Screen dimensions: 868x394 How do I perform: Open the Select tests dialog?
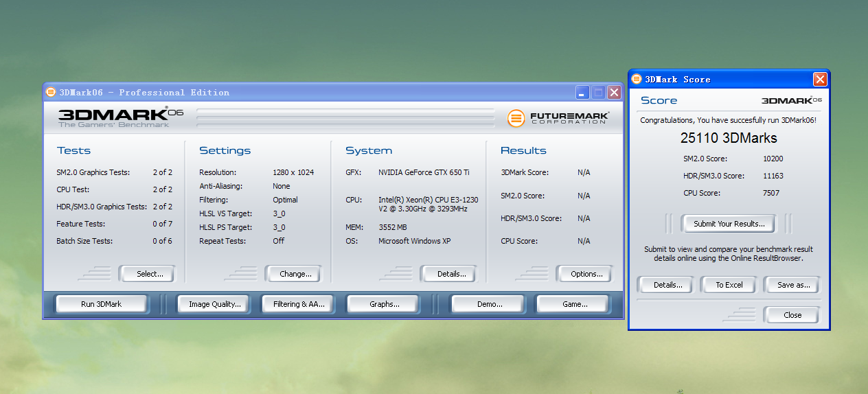[149, 274]
